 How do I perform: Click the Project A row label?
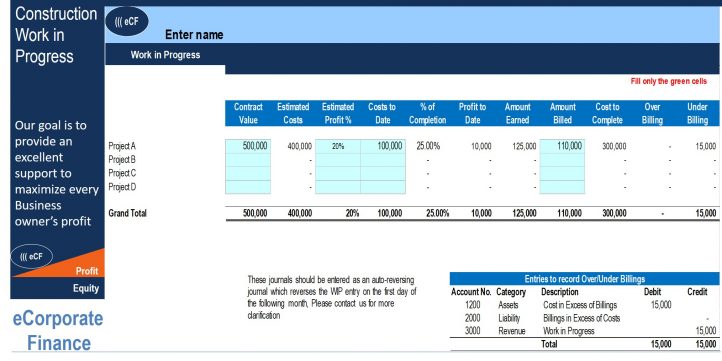coord(122,146)
